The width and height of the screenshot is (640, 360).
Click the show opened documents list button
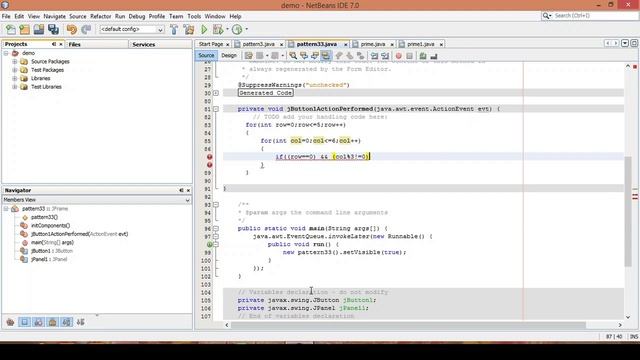coord(625,43)
